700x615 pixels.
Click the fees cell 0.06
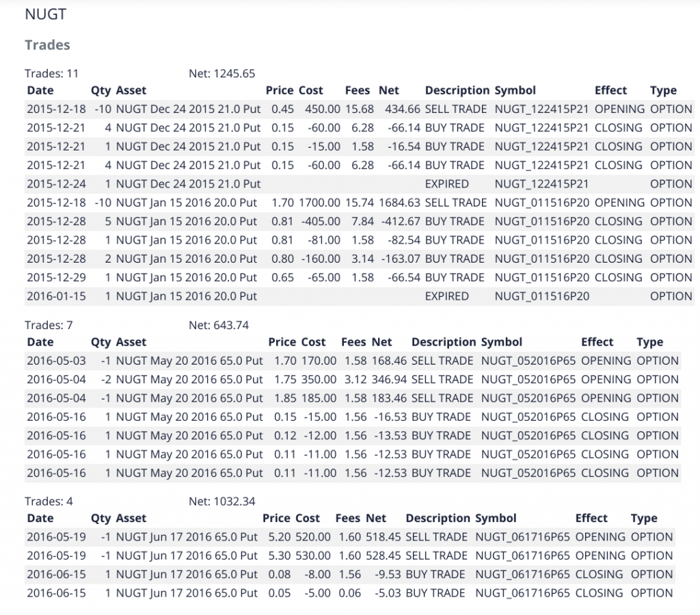point(349,593)
